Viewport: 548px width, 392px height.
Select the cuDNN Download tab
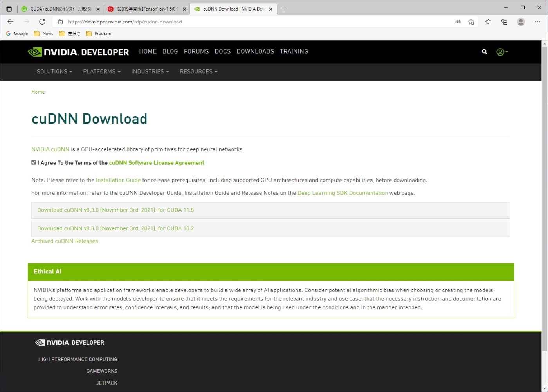(233, 9)
